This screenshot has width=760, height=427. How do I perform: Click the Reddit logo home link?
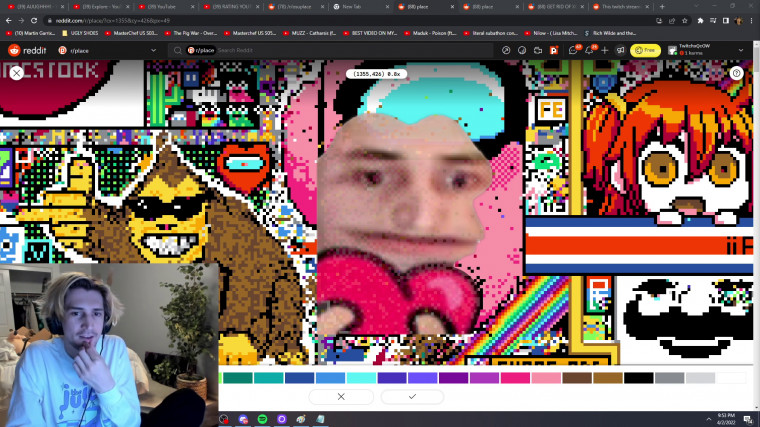click(27, 50)
